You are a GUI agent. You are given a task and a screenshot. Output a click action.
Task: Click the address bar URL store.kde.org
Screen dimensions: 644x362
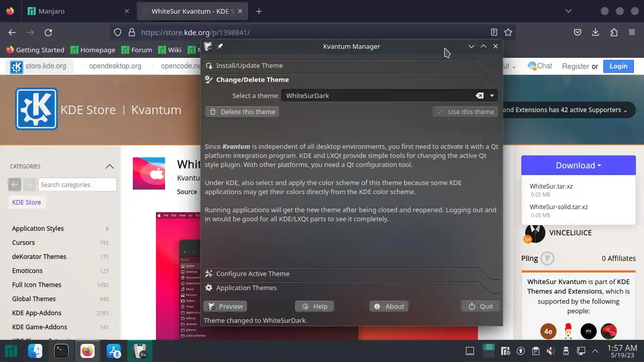(x=195, y=32)
